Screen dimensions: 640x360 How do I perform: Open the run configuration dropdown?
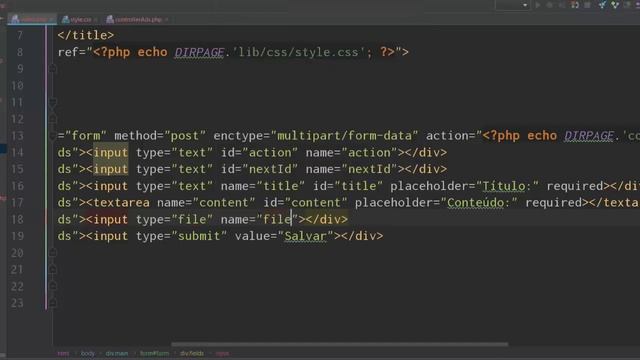pos(512,5)
